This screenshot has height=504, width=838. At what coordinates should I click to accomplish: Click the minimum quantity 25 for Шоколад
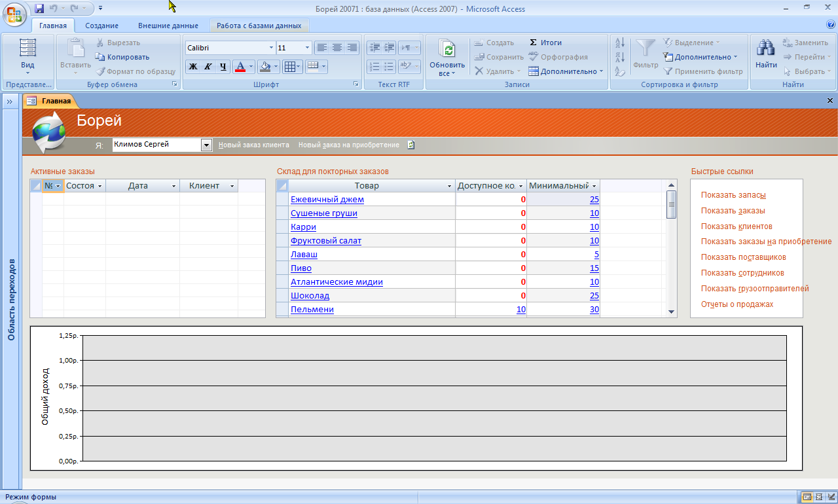click(594, 295)
